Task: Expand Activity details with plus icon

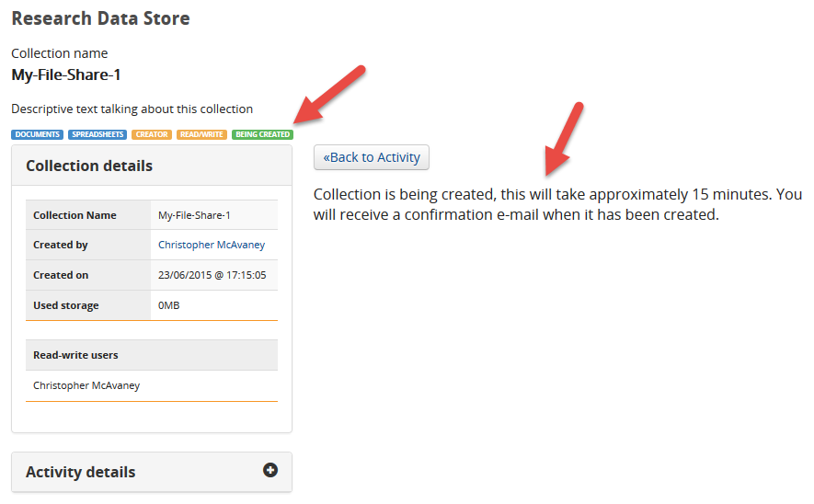Action: click(269, 470)
